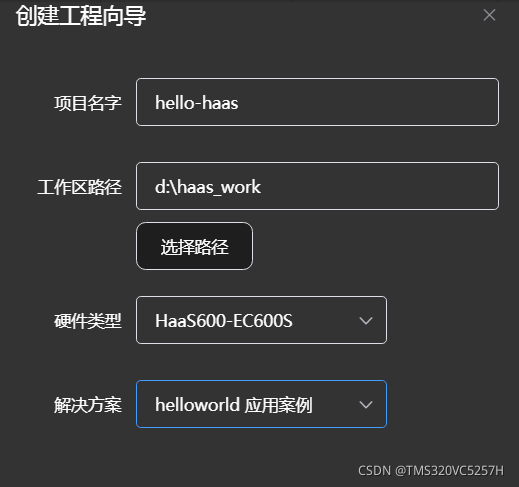Click the @TMS320VC5257H username text
519x487 pixels.
(x=449, y=471)
